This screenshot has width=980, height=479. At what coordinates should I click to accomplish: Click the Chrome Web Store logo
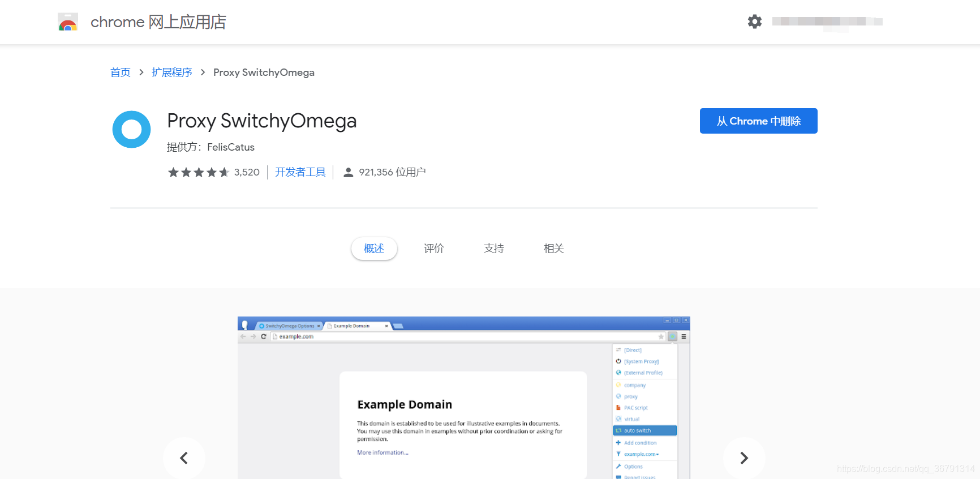click(68, 22)
